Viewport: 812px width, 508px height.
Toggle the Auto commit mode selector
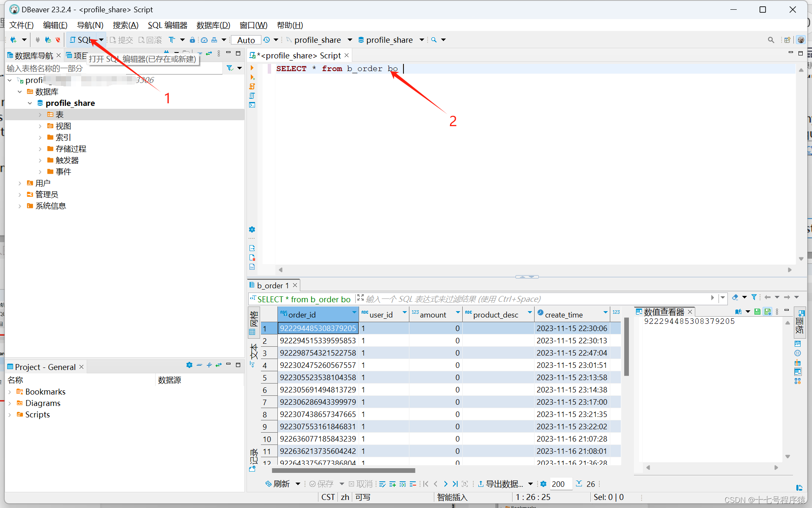pyautogui.click(x=246, y=39)
